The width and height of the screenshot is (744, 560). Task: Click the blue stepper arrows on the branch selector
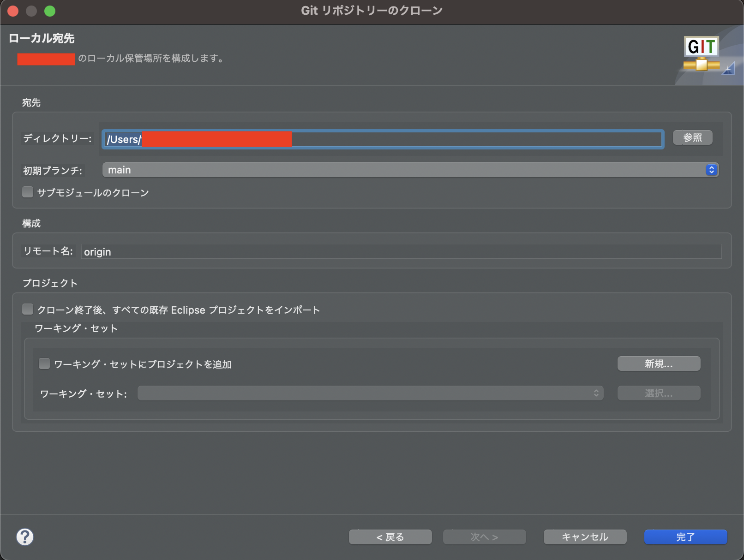tap(711, 170)
